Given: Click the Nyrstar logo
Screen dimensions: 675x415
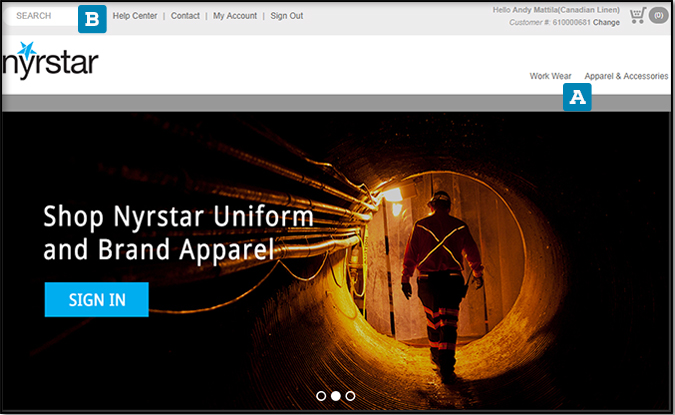Looking at the screenshot, I should click(x=50, y=60).
